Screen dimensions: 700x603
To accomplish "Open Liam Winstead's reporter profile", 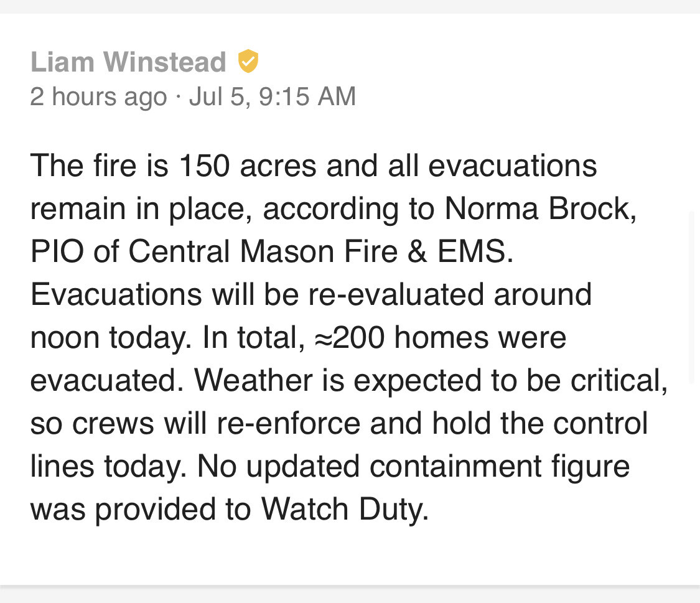I will tap(128, 62).
